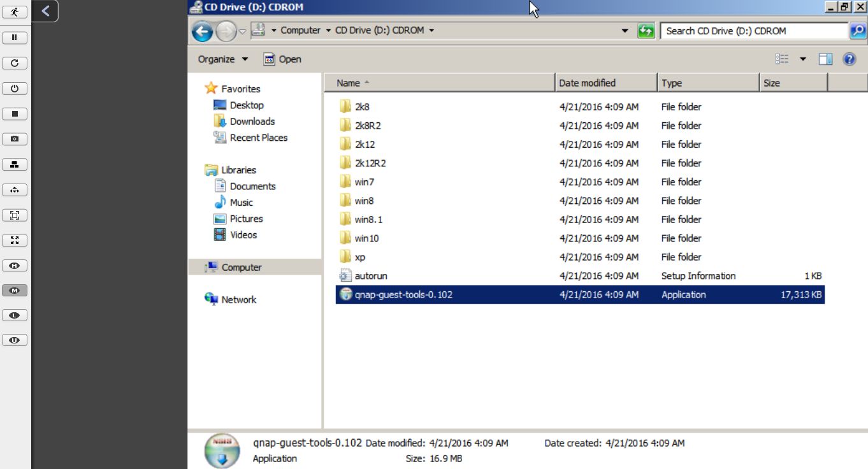Viewport: 868px width, 469px height.
Task: Refresh the folder with the green arrows button
Action: pyautogui.click(x=646, y=31)
